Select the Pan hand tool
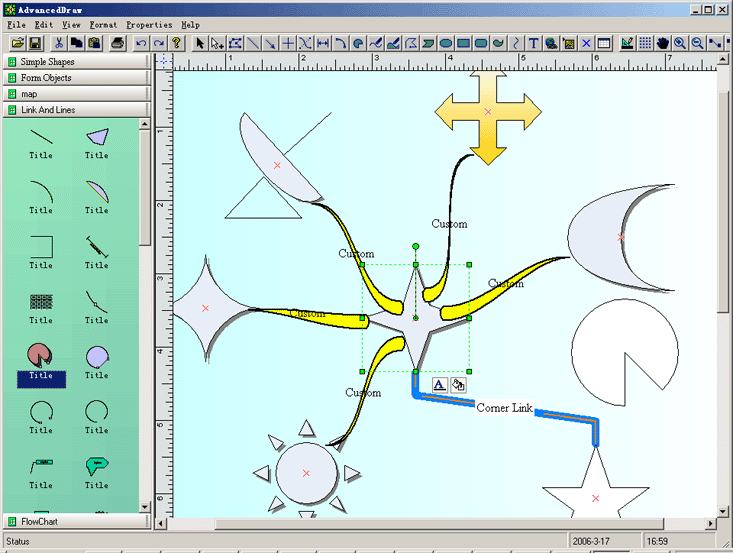 (662, 43)
